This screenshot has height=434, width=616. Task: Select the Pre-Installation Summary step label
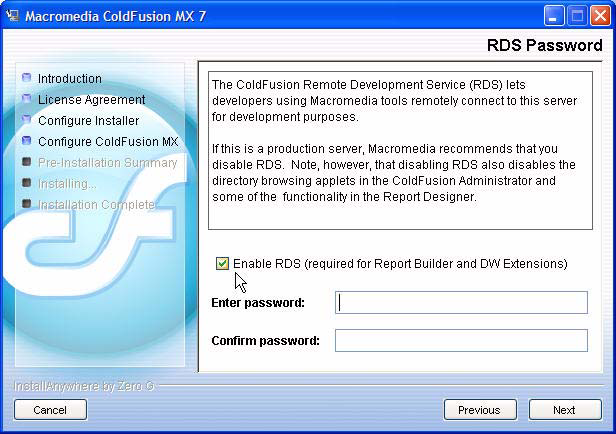[107, 163]
